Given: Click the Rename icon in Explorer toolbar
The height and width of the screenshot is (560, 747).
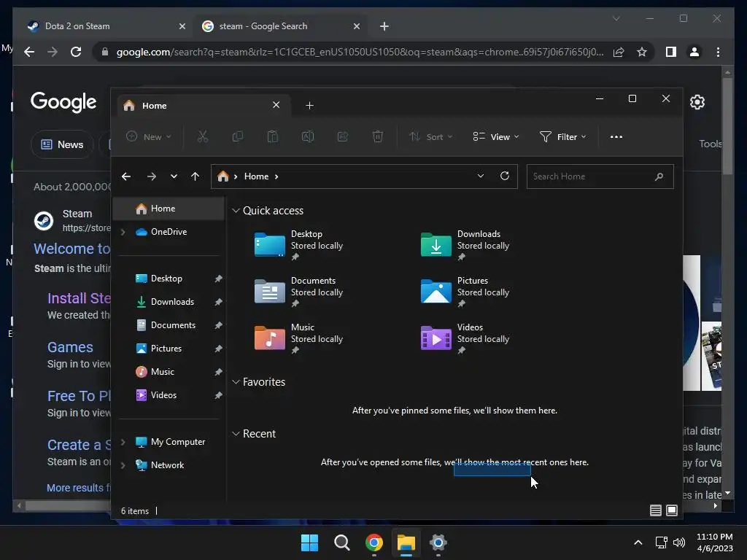Looking at the screenshot, I should pos(308,137).
